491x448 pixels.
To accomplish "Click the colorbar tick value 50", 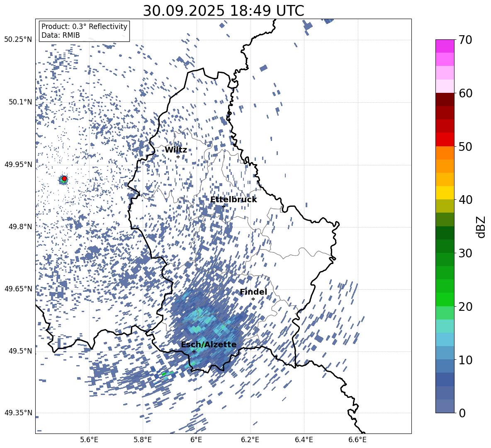I will pyautogui.click(x=466, y=146).
